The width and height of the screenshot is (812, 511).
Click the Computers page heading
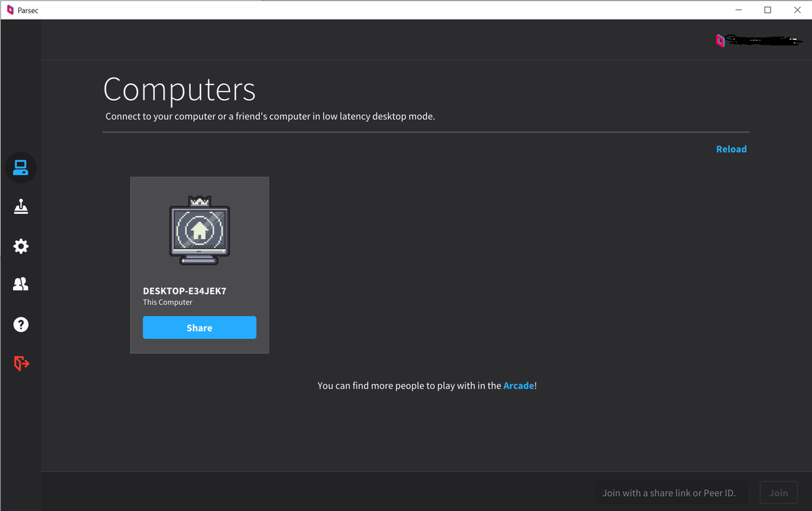[179, 89]
